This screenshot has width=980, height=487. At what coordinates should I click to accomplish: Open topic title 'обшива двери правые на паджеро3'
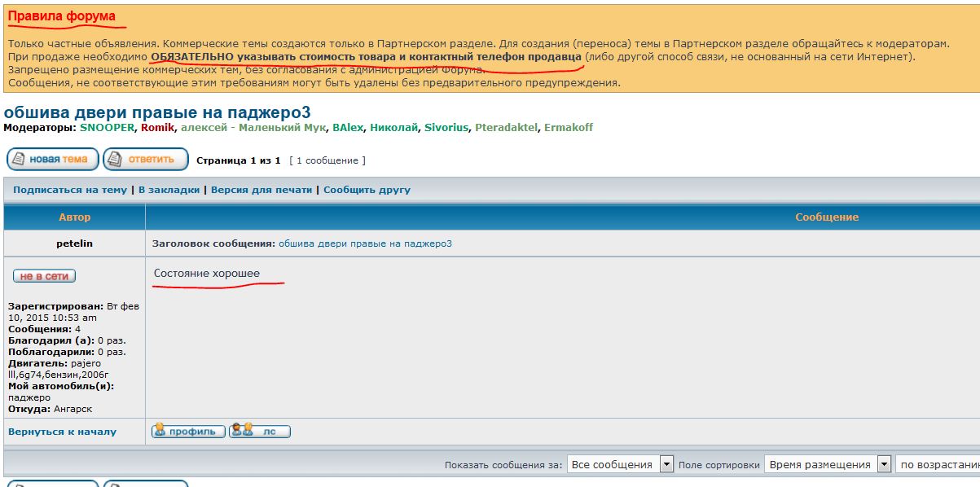point(157,112)
